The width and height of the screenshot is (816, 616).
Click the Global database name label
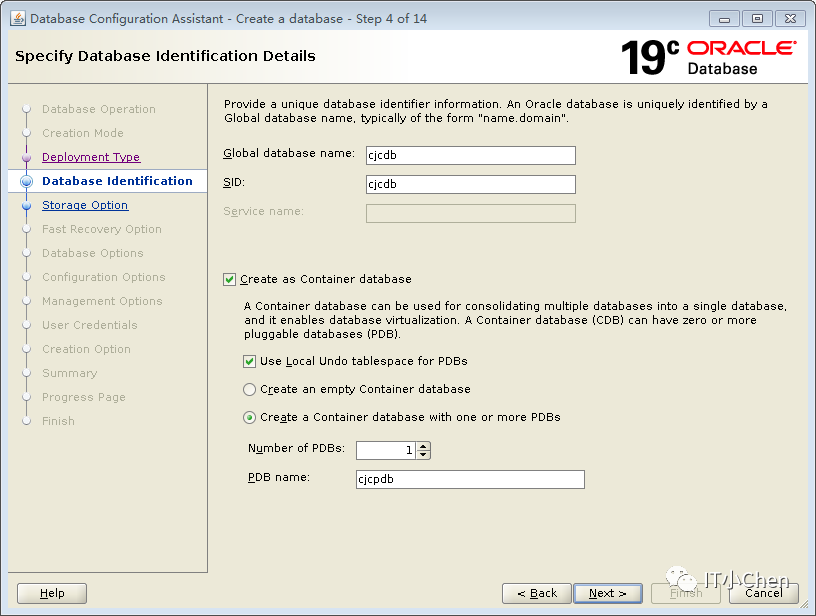tap(289, 153)
